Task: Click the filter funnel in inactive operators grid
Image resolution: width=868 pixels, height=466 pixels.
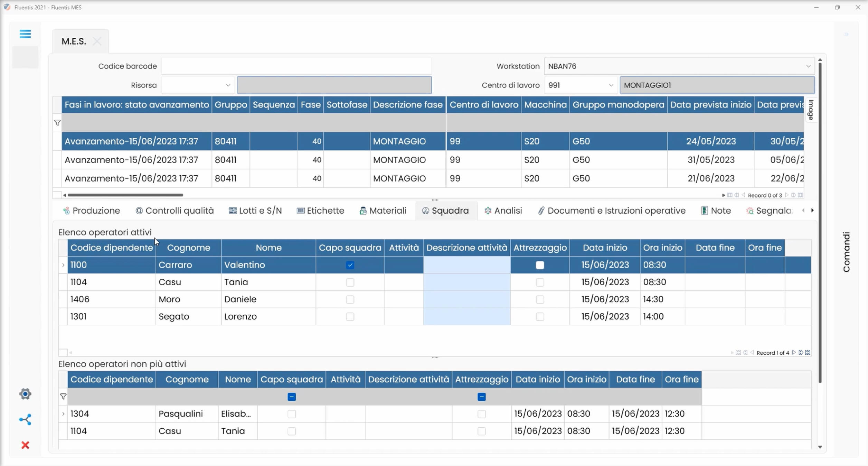Action: click(x=63, y=397)
